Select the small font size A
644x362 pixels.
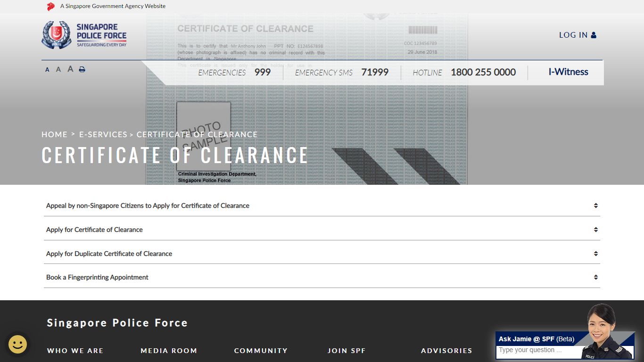[x=47, y=70]
